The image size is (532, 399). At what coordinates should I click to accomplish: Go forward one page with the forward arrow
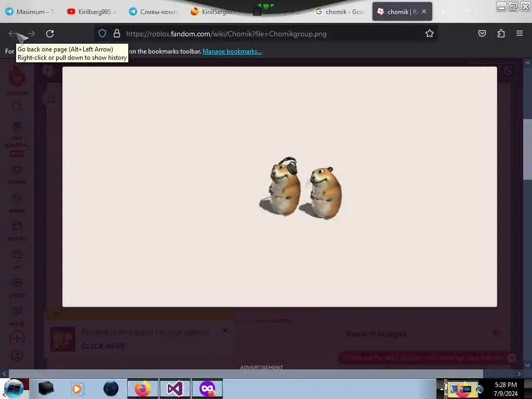pyautogui.click(x=31, y=34)
